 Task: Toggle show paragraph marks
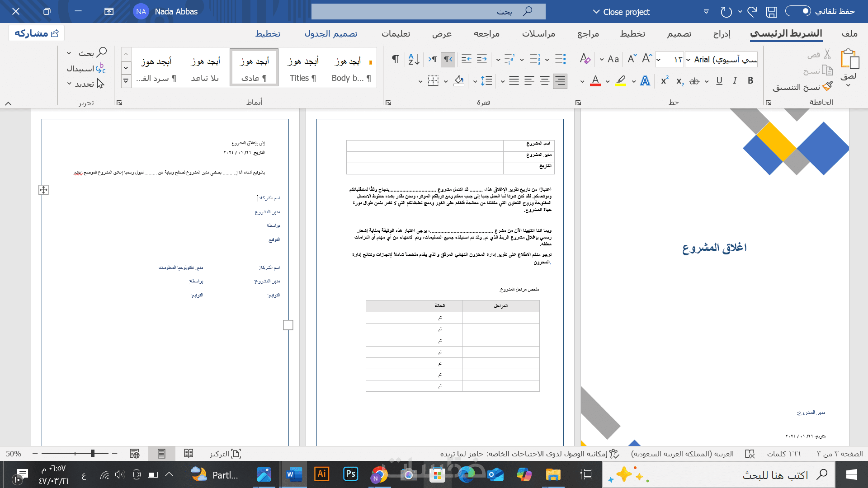396,59
